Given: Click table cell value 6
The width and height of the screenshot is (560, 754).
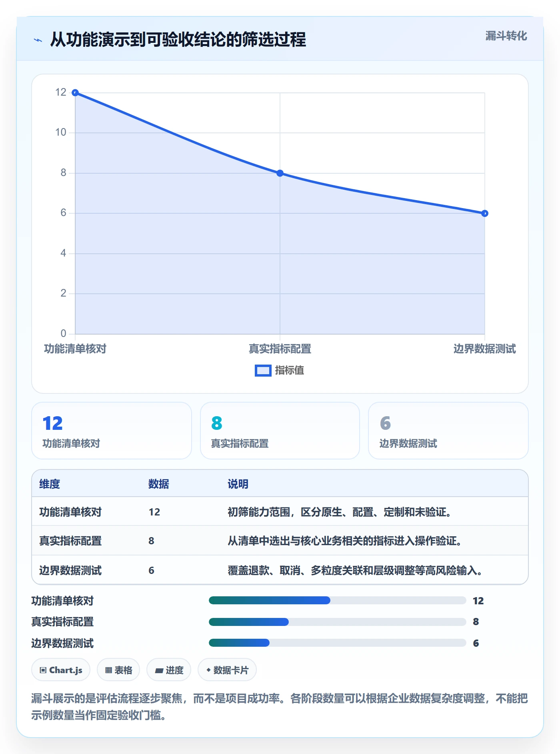Looking at the screenshot, I should point(151,570).
